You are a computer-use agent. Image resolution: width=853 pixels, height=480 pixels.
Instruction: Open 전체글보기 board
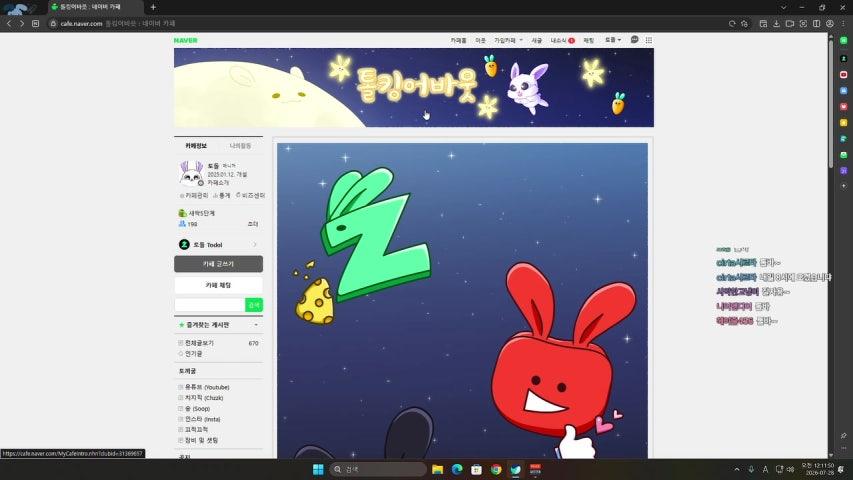[199, 343]
